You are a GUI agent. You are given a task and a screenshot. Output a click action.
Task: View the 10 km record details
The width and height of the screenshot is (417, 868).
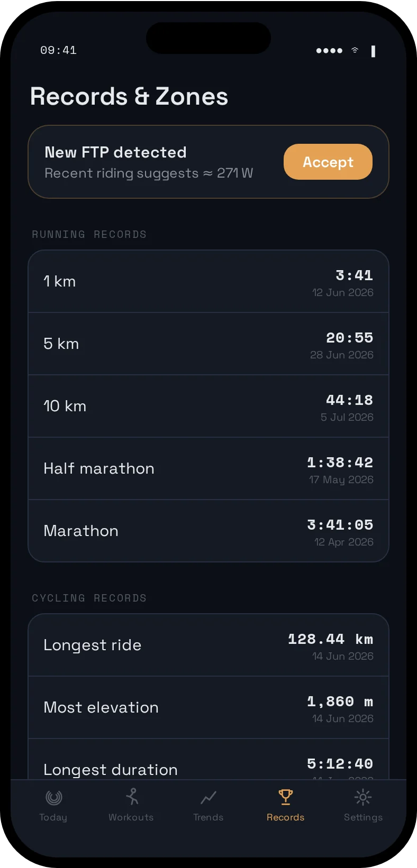coord(208,406)
